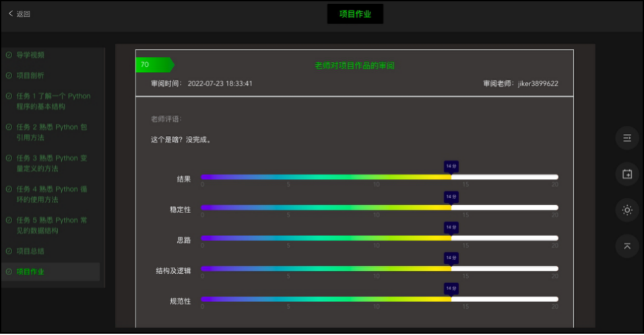
Task: Click the 返回 back arrow
Action: (x=11, y=13)
